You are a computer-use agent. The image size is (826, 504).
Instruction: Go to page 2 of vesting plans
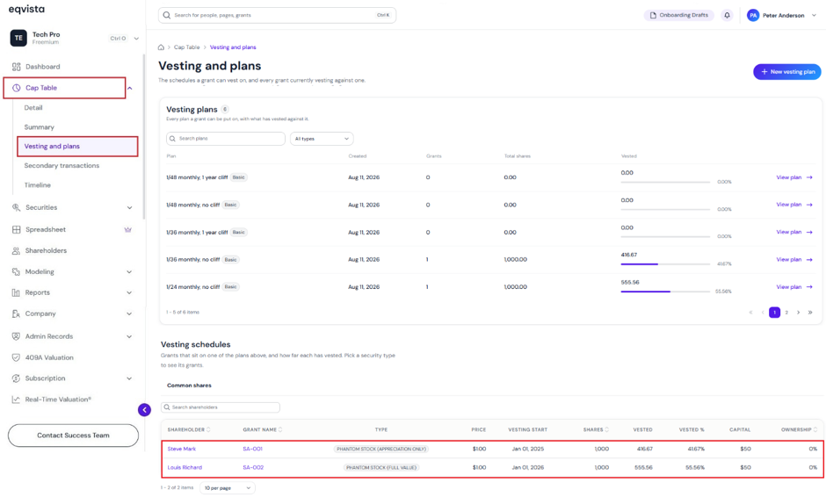786,313
